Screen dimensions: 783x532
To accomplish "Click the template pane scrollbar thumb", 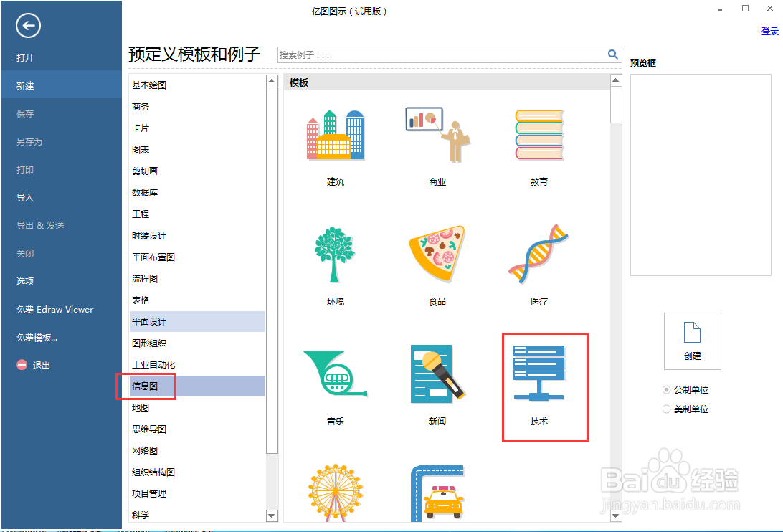I will [x=616, y=105].
